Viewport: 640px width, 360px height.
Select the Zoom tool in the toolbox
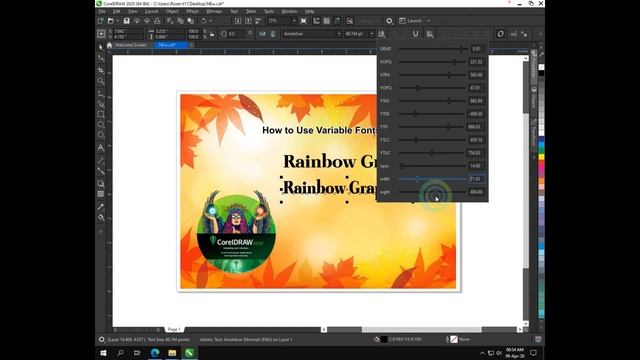coord(101,81)
